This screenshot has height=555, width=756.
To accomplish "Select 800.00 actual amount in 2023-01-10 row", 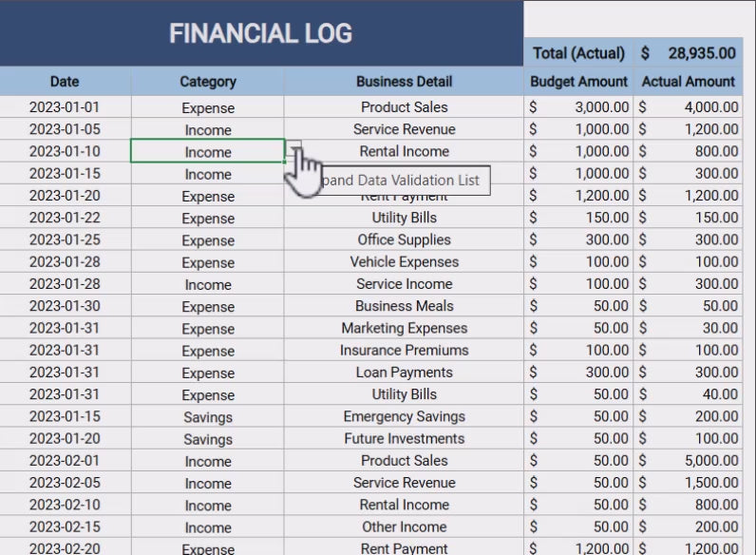I will click(x=689, y=151).
